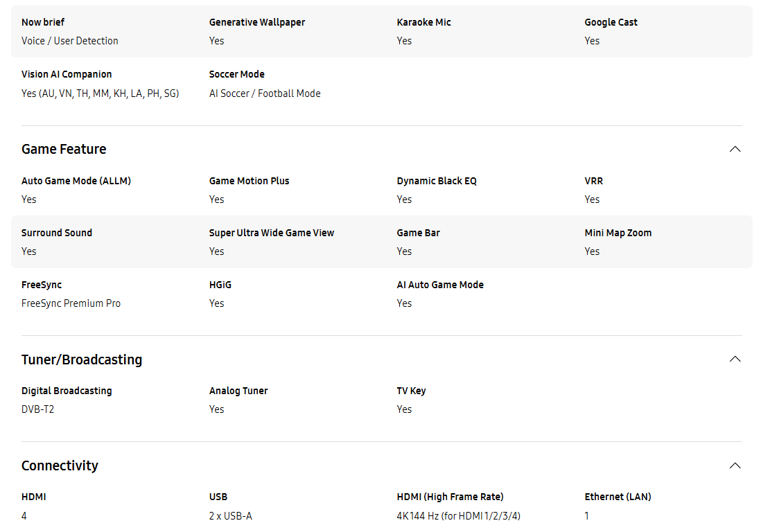Viewport: 761px width, 532px height.
Task: Select the 'Voice / User Detection' value
Action: [x=70, y=41]
